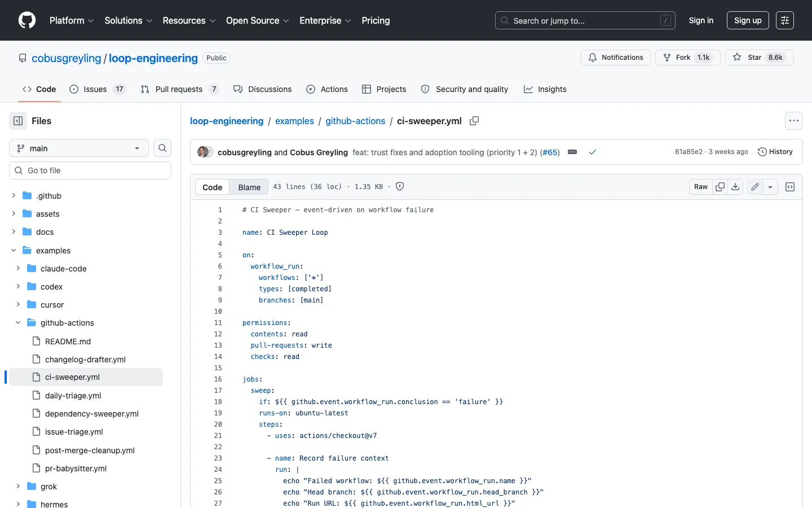Screen dimensions: 812x508
Task: Open the Projects tab
Action: point(384,89)
